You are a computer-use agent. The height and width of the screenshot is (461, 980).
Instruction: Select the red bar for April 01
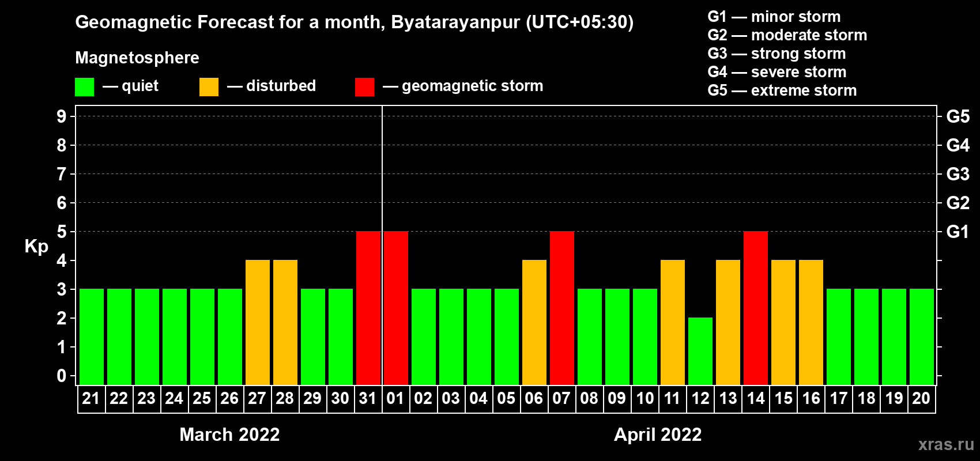click(396, 308)
